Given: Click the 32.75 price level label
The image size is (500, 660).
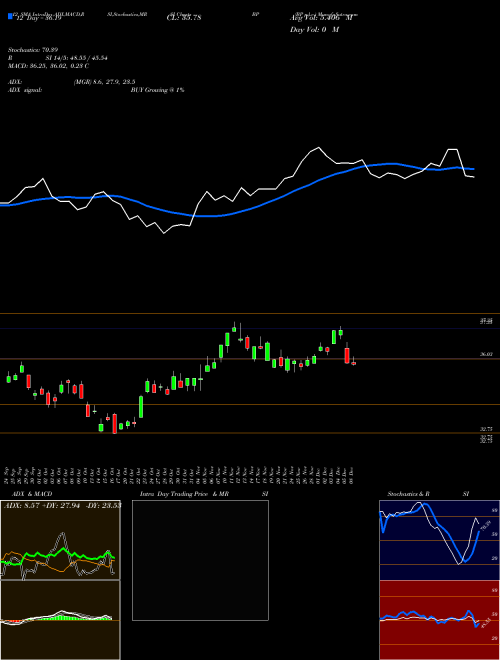Looking at the screenshot, I should (486, 429).
